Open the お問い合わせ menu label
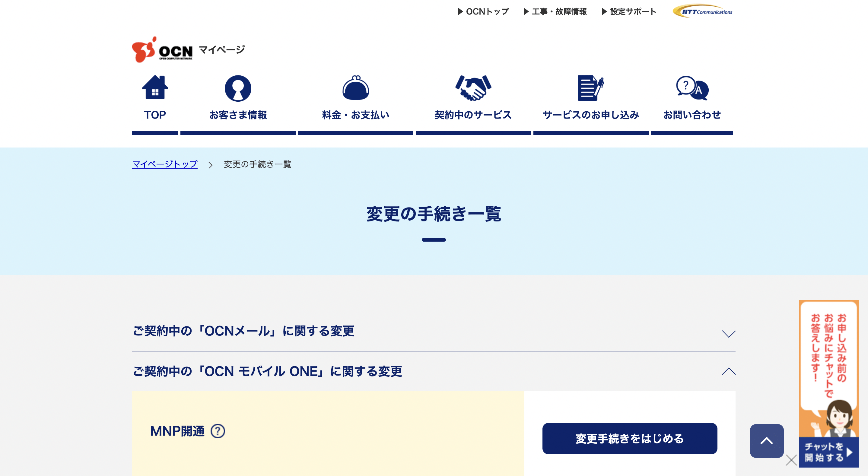Image resolution: width=868 pixels, height=476 pixels. tap(692, 115)
